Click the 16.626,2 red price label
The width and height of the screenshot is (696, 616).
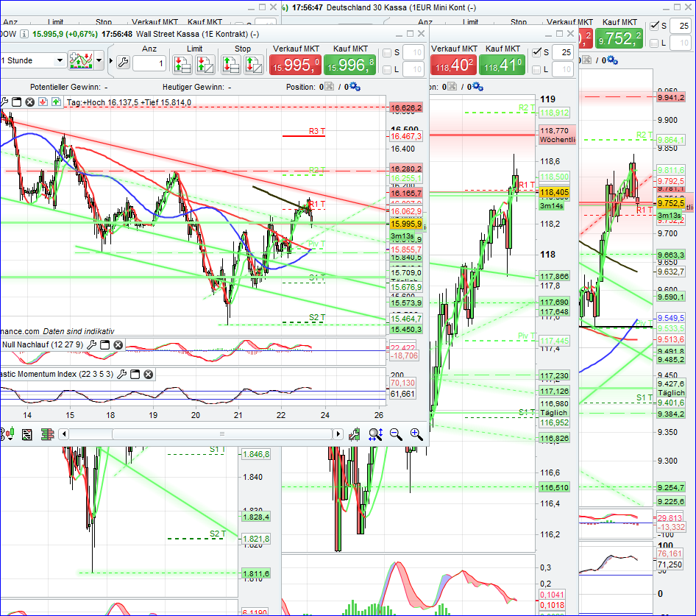[x=405, y=107]
